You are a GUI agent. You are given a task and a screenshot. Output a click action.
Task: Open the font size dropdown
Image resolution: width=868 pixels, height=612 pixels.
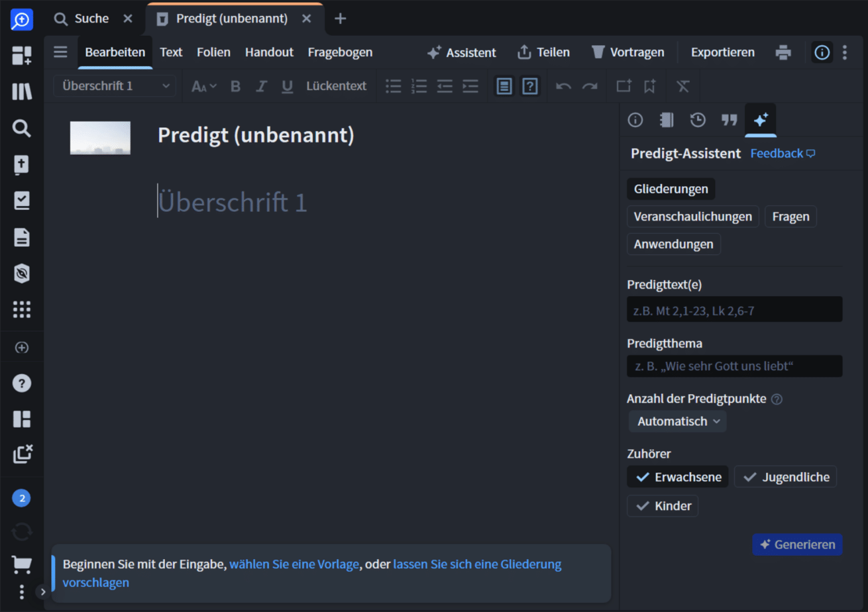click(x=203, y=86)
